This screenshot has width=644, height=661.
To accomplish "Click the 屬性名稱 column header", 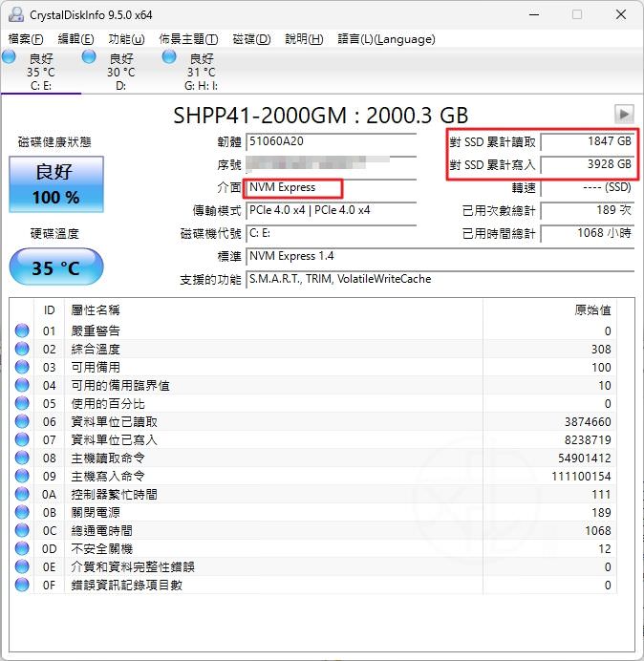I will click(273, 310).
